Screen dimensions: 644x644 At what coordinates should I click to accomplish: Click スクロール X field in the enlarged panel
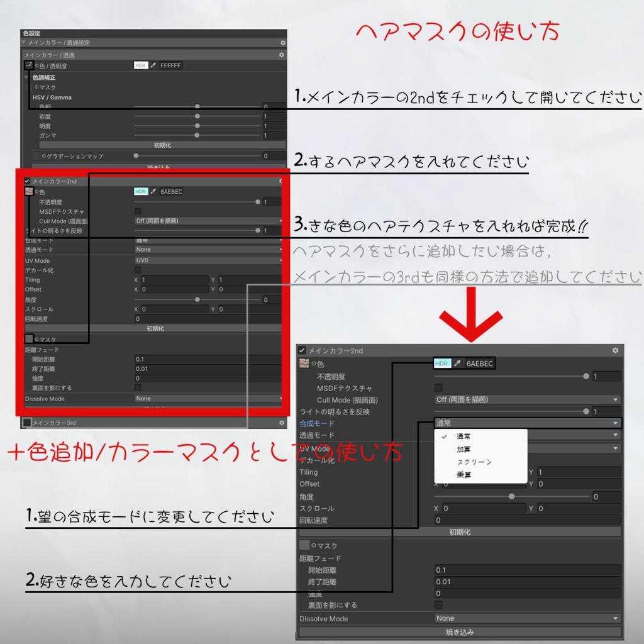tap(484, 508)
